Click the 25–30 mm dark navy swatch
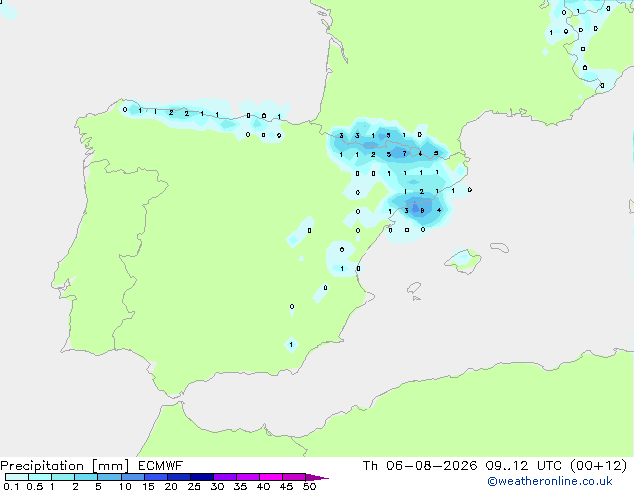This screenshot has height=490, width=634. tap(202, 477)
